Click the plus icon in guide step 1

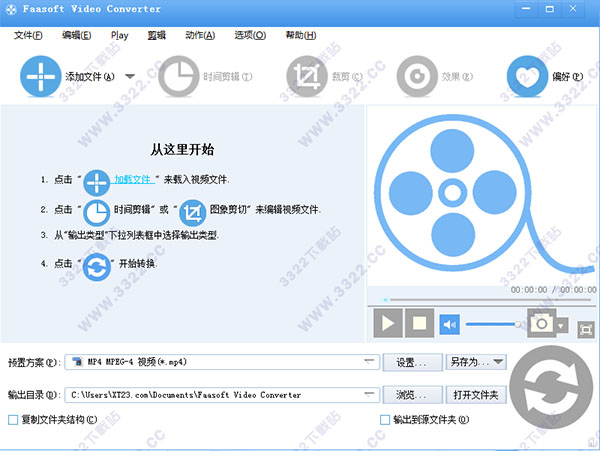(x=96, y=183)
